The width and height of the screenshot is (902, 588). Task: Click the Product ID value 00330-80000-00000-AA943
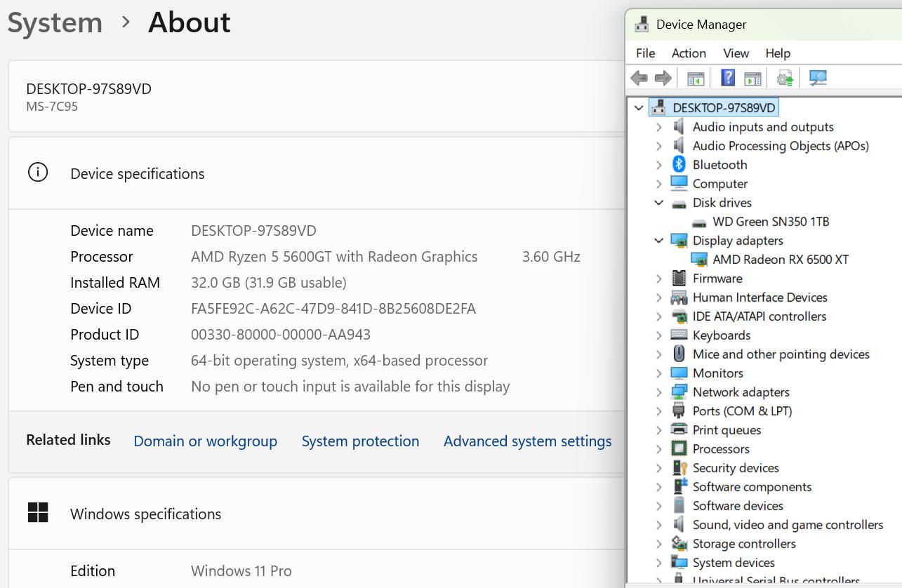[281, 335]
